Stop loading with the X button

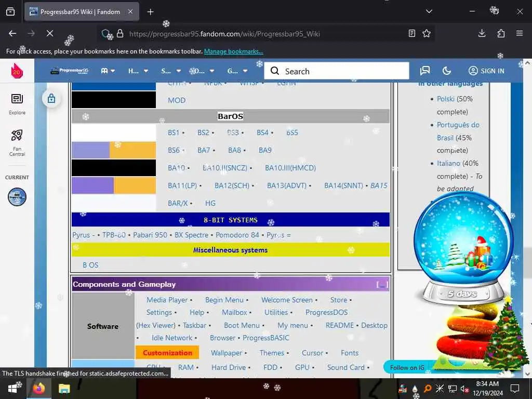49,33
